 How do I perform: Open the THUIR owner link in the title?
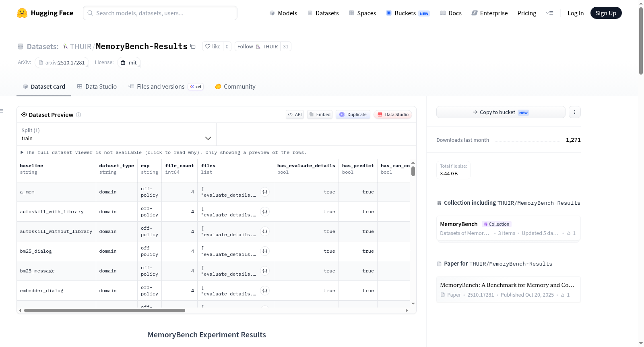80,46
